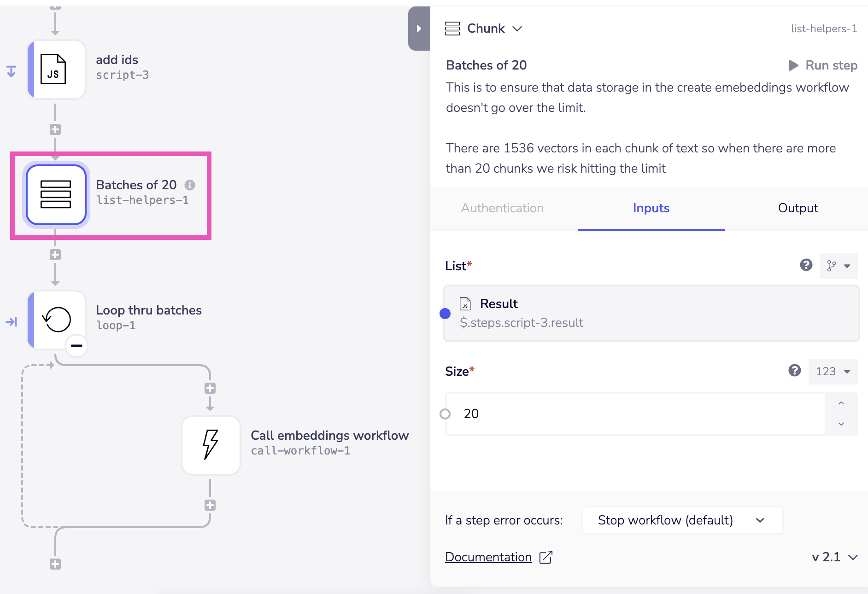Screen dimensions: 868x594
Task: Show info tooltip next to Batches of 20
Action: 190,185
